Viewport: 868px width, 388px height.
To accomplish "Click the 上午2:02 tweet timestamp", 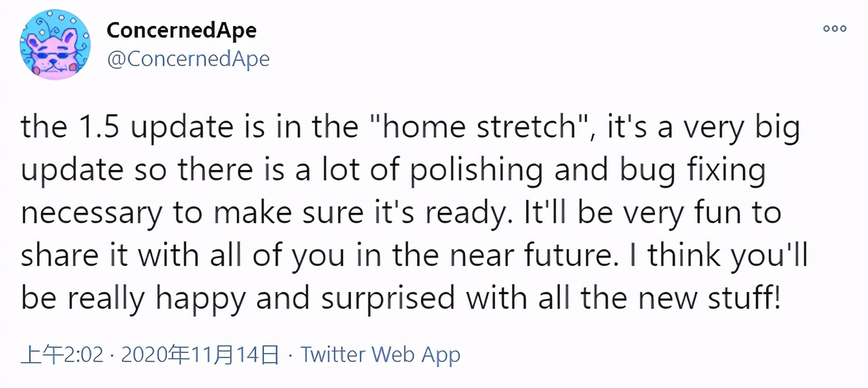I will tap(62, 355).
